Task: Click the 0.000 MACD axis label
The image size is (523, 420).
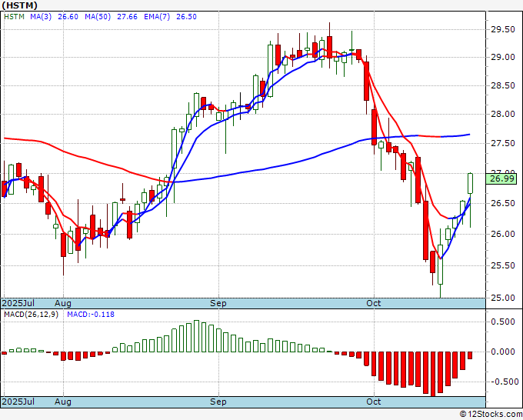Action: (x=503, y=352)
